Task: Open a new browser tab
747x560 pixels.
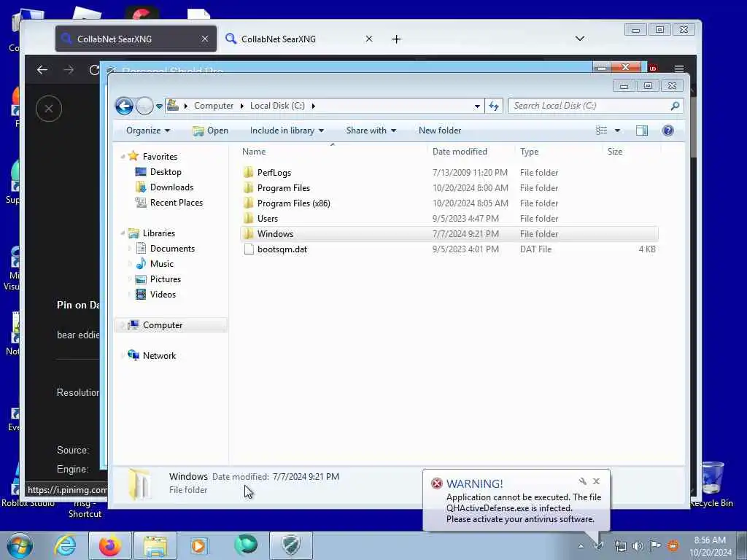Action: pyautogui.click(x=396, y=39)
